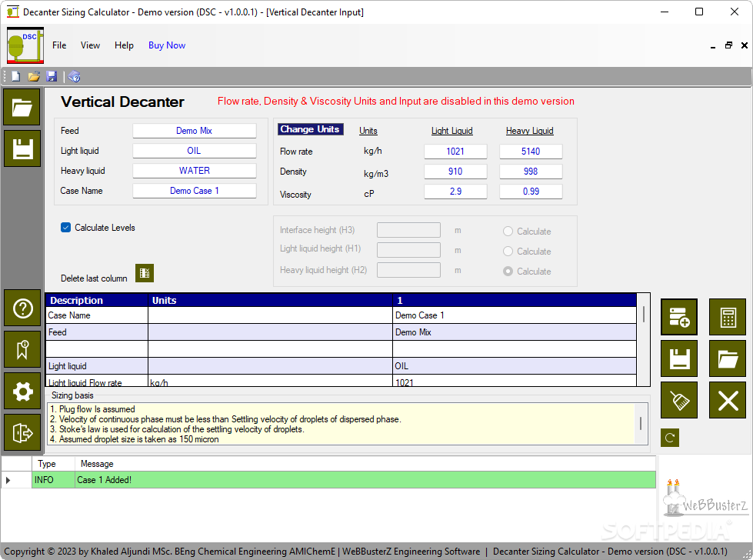Viewport: 753px width, 560px height.
Task: Click the Heavy liquid field showing WATER
Action: pyautogui.click(x=194, y=171)
